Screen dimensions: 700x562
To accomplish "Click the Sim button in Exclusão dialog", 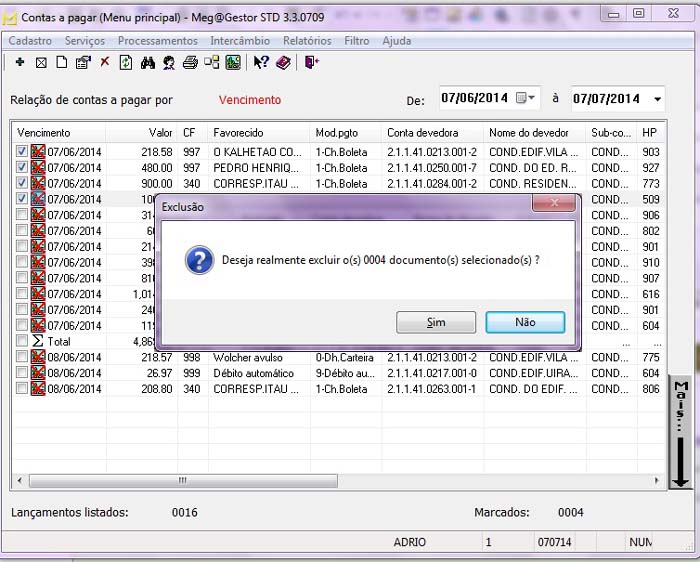I will 436,323.
